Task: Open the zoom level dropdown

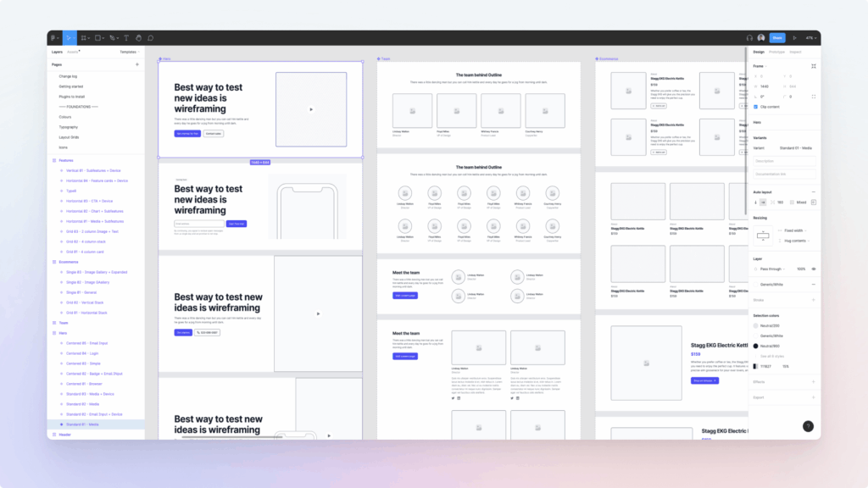Action: [x=811, y=38]
